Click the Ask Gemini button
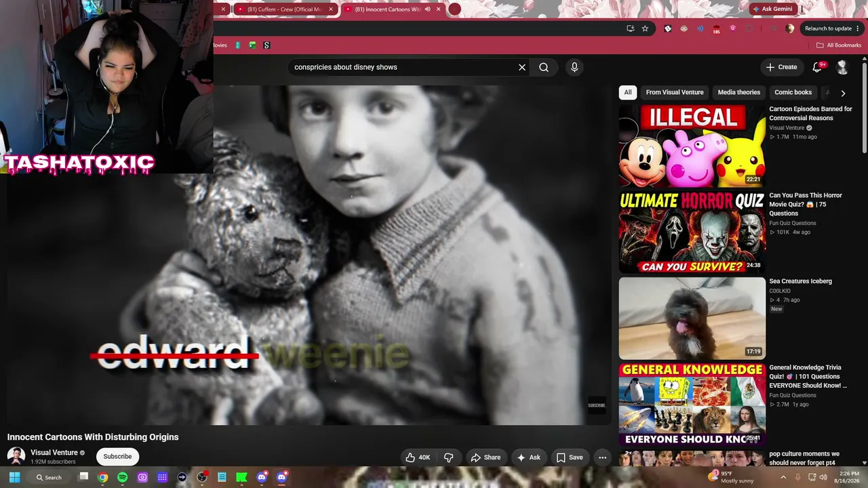The width and height of the screenshot is (868, 488). 772,9
